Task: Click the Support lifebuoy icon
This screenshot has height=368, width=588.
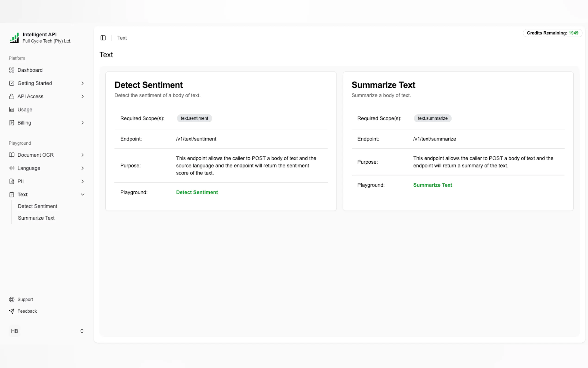Action: (11, 299)
